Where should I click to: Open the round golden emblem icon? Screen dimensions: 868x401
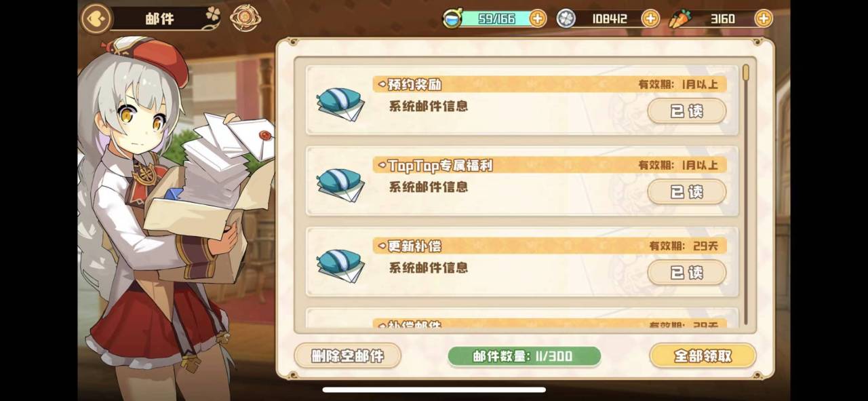point(244,18)
